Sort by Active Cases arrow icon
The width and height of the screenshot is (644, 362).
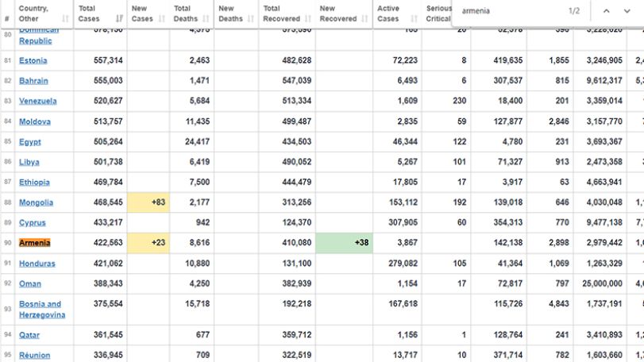pyautogui.click(x=414, y=18)
